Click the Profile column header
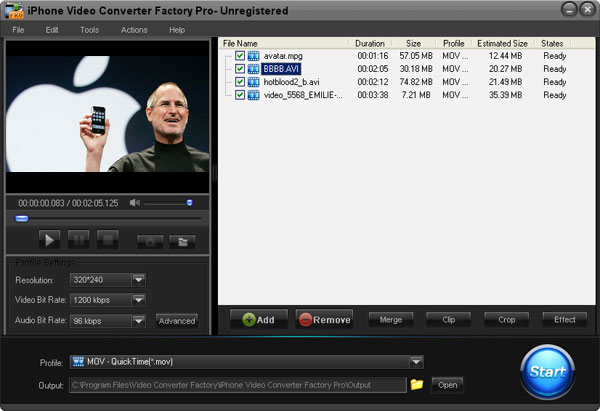Image resolution: width=600 pixels, height=411 pixels. [453, 43]
